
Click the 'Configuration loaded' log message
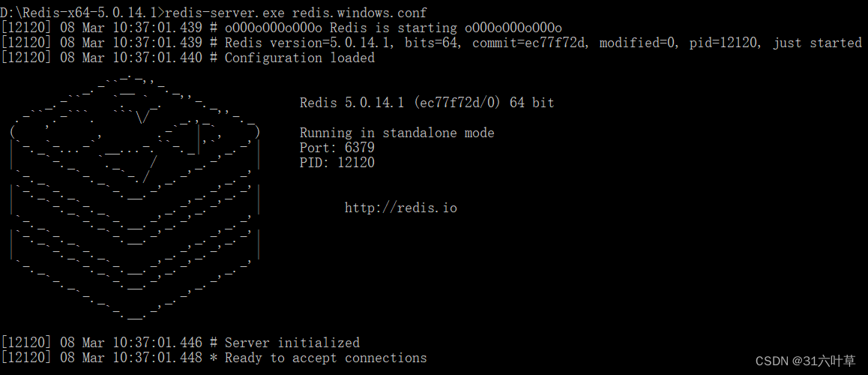(299, 58)
